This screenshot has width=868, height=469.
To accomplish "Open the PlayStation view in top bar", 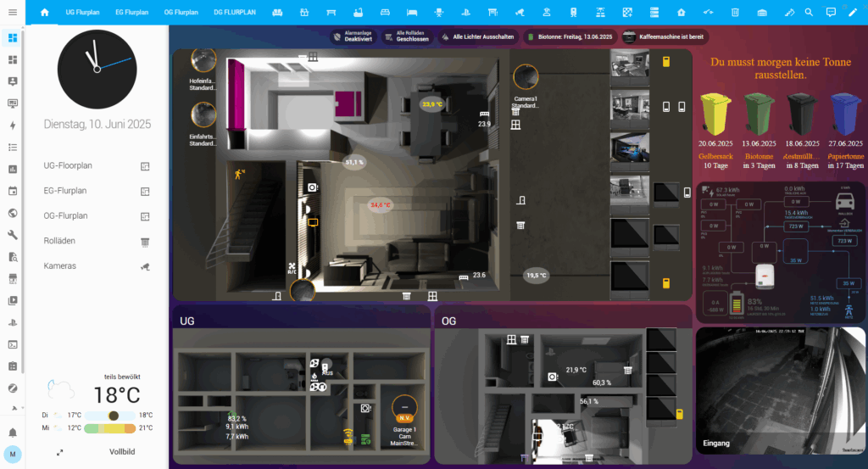I will [x=465, y=12].
